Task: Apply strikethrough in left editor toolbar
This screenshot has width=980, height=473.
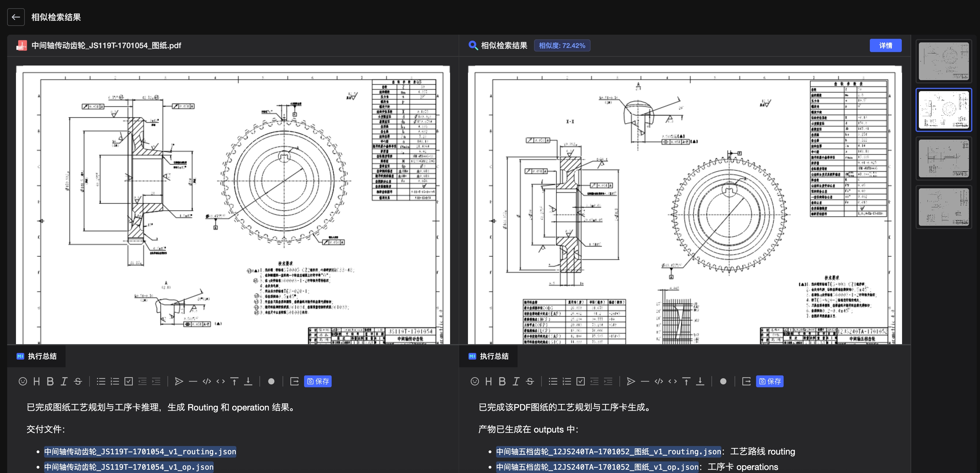Action: tap(78, 381)
